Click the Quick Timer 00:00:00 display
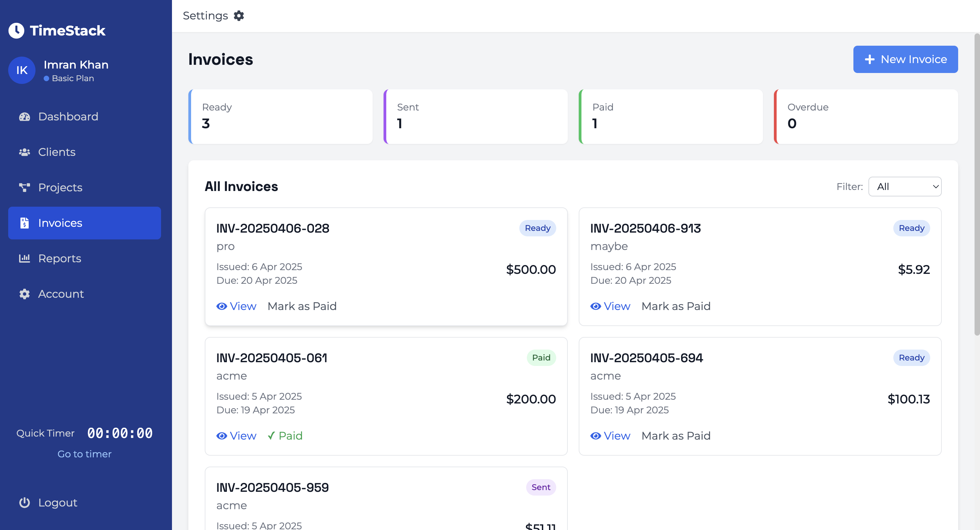980x530 pixels. (x=120, y=433)
